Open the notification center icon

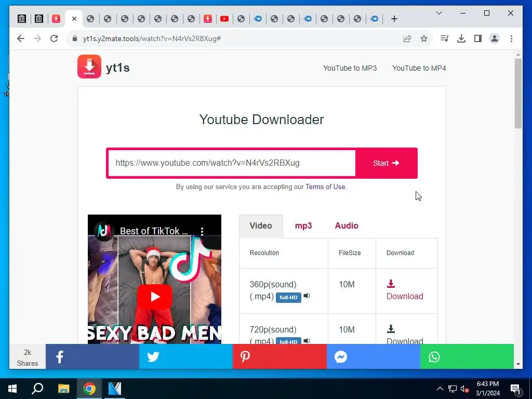(x=515, y=389)
